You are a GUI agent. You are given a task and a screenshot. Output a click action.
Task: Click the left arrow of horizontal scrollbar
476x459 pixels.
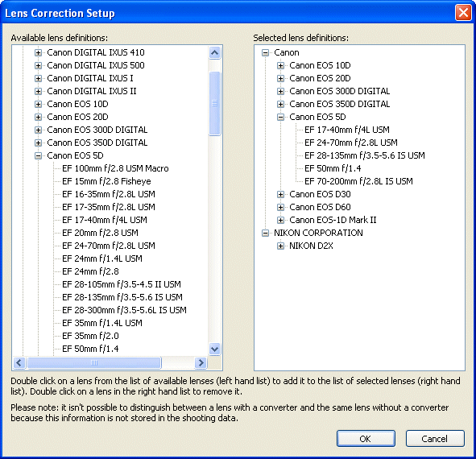(x=19, y=362)
